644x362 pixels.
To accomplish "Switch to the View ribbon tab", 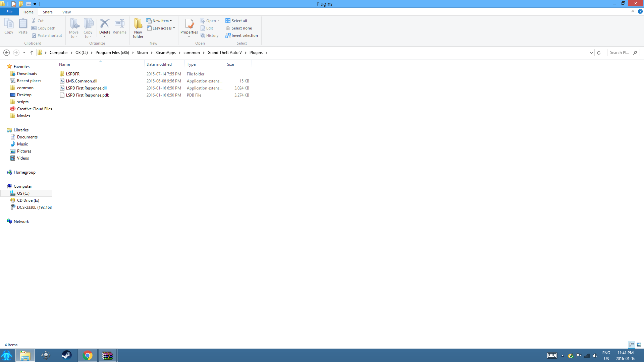I will pyautogui.click(x=66, y=12).
